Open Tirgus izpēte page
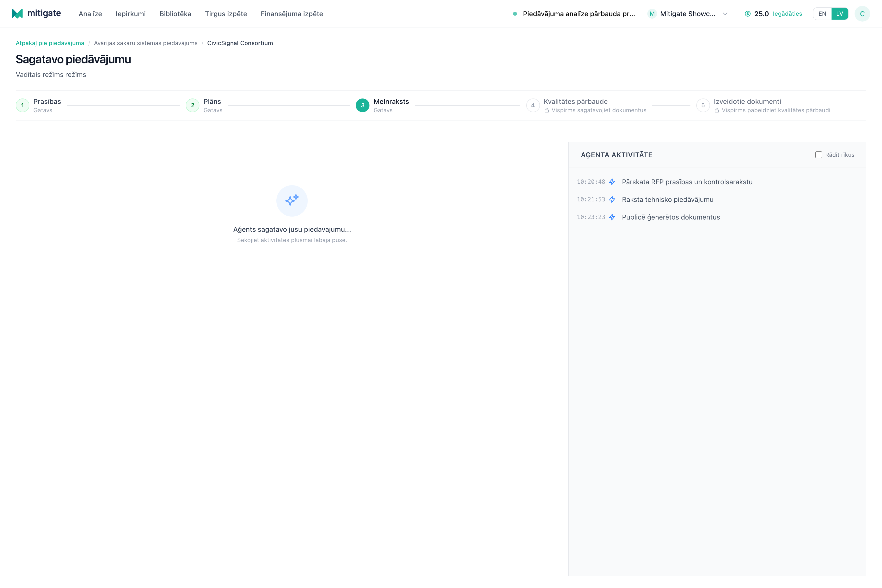 [226, 14]
